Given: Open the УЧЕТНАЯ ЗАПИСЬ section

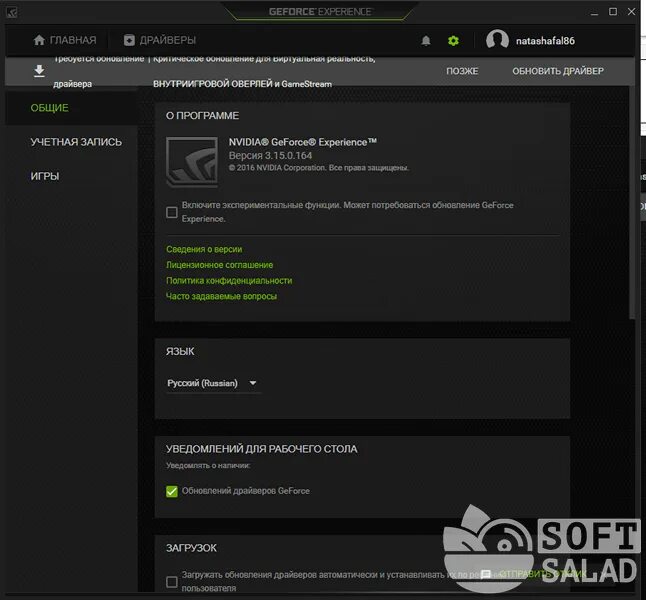Looking at the screenshot, I should coord(76,142).
